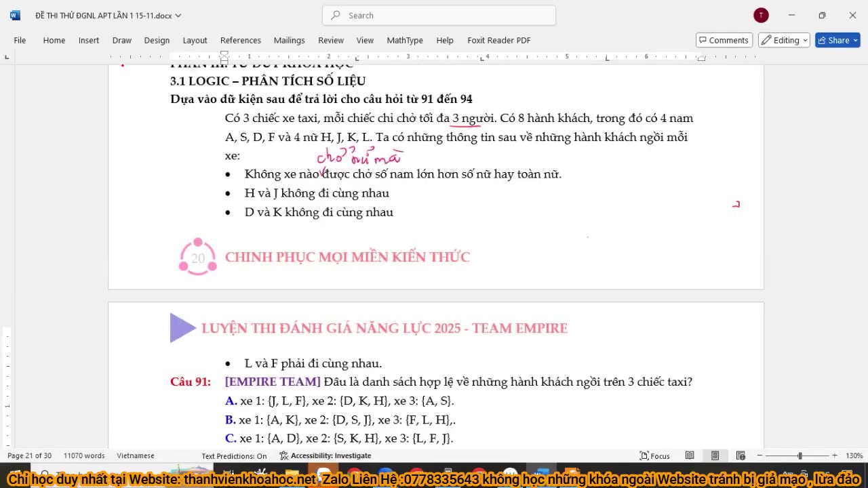Click answer A starting with 'xe 1: {J, L, F}'
868x488 pixels.
coord(340,401)
